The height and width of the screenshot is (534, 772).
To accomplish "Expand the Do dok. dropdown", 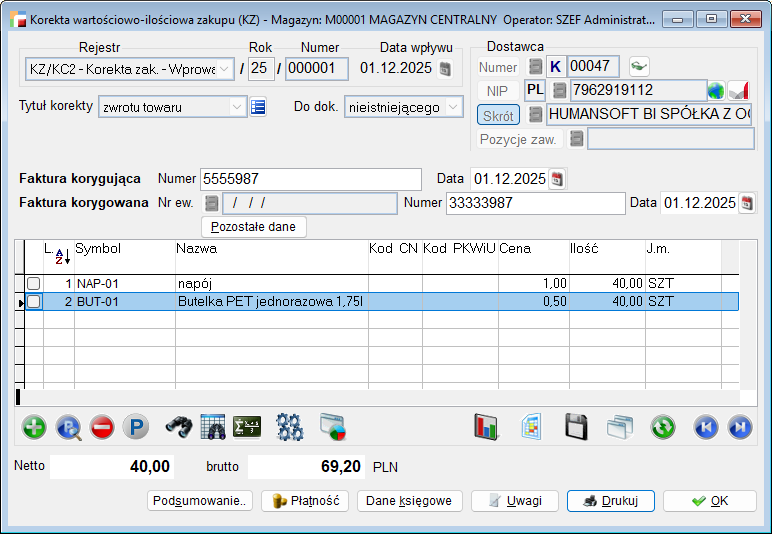I will [x=455, y=107].
